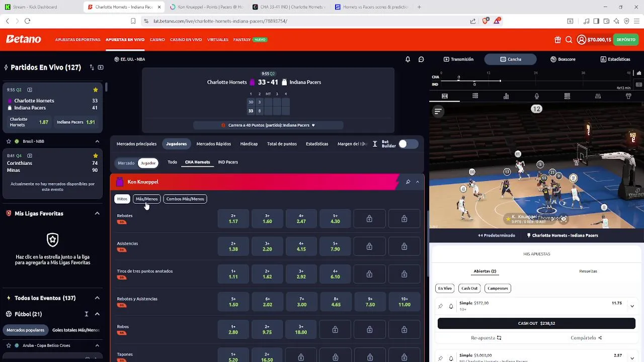Viewport: 644px width, 362px height.
Task: Select the Hits filter pill
Action: (122, 199)
